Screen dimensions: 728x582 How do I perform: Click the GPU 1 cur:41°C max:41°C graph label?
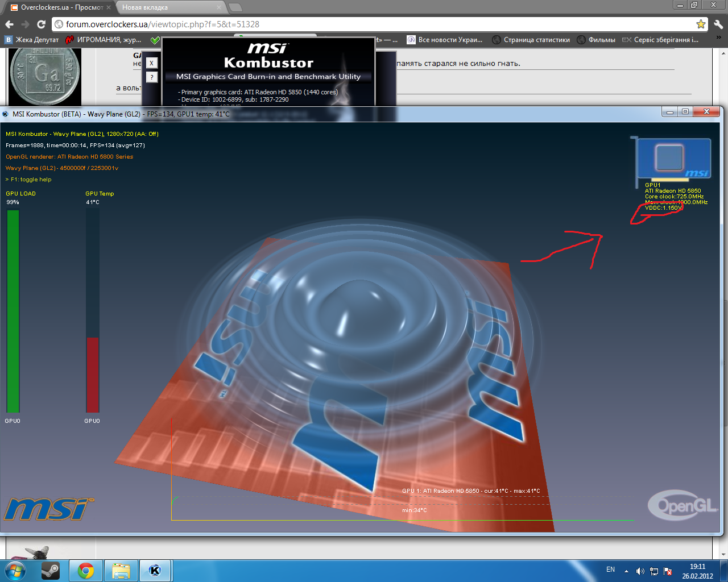point(471,491)
